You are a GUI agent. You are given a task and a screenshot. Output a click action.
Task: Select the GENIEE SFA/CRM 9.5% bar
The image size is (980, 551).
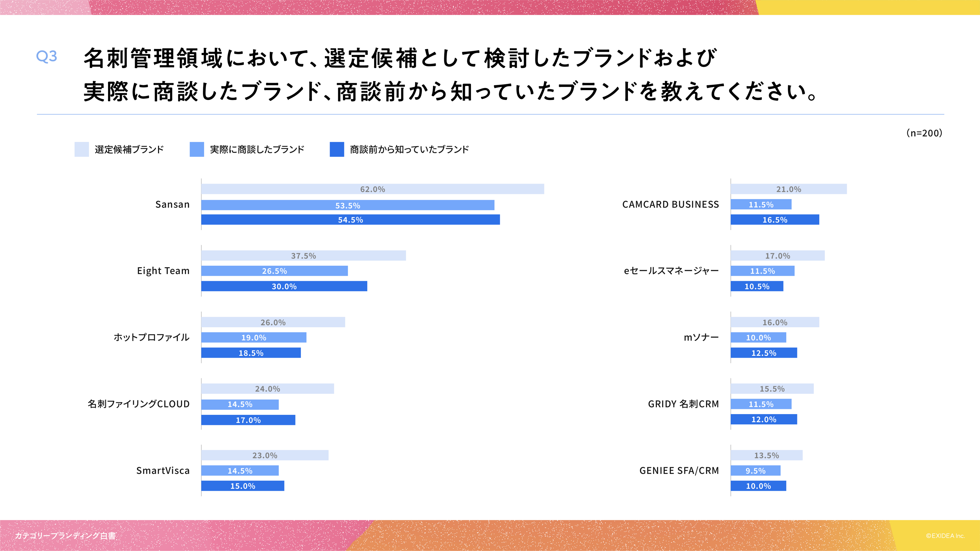(x=755, y=471)
